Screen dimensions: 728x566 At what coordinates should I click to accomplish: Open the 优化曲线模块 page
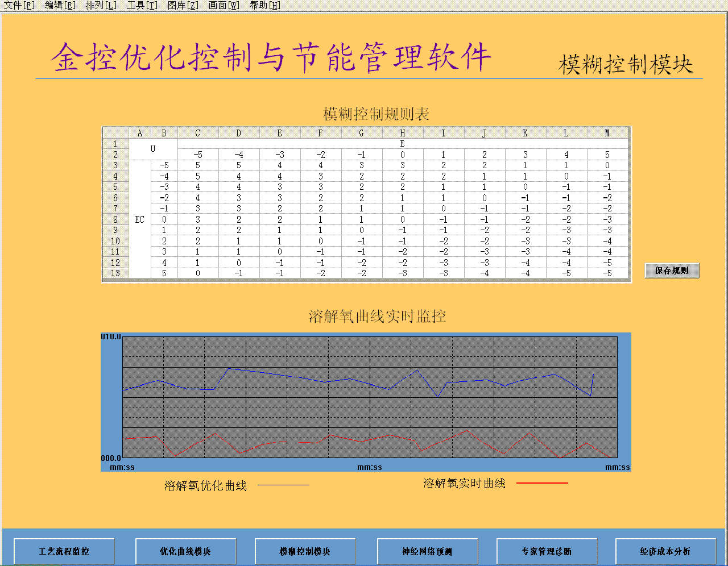(x=185, y=551)
